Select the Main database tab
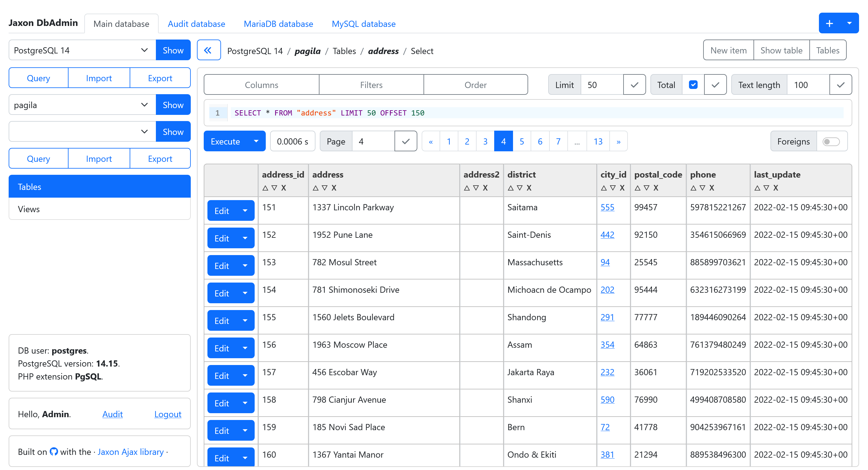The width and height of the screenshot is (868, 470). (x=121, y=23)
